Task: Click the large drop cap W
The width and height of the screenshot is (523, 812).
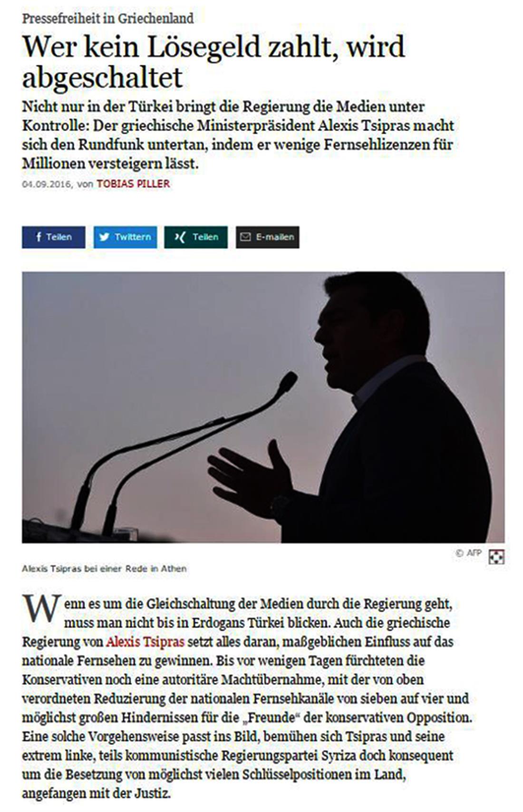Action: pyautogui.click(x=42, y=609)
